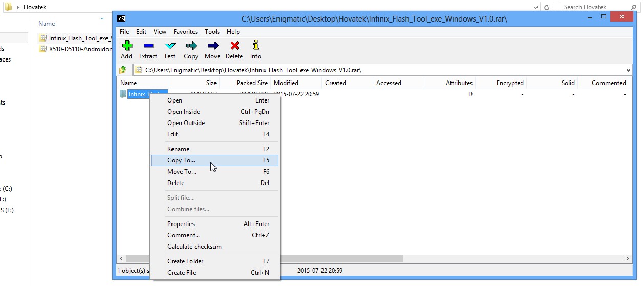Click the up-folder icon beside address bar
The width and height of the screenshot is (644, 286).
(x=123, y=70)
